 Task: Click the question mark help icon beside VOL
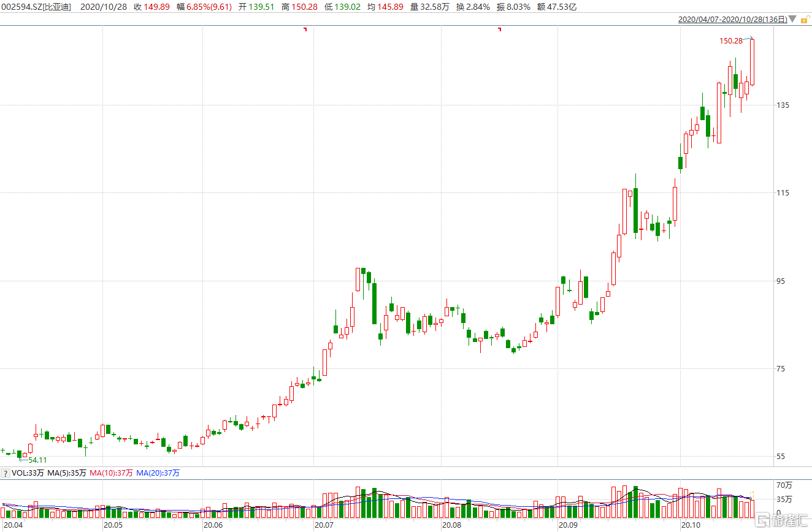pos(6,473)
